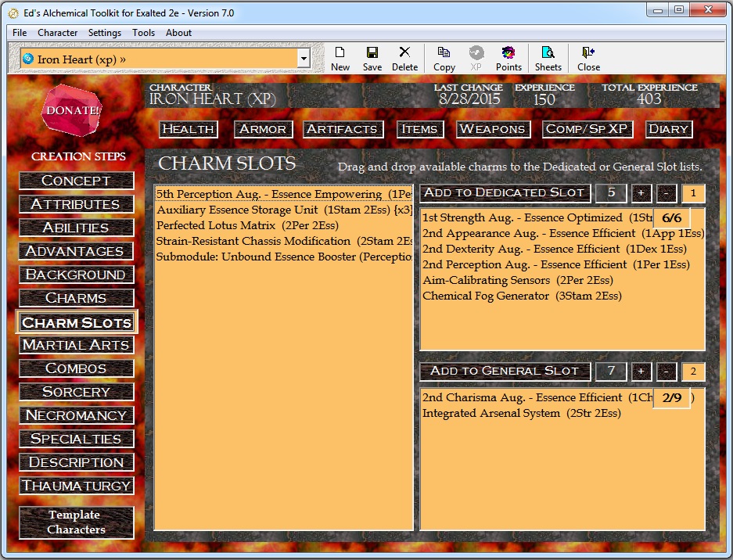Open the Thaumaturgy step
The image size is (733, 560).
(x=76, y=486)
